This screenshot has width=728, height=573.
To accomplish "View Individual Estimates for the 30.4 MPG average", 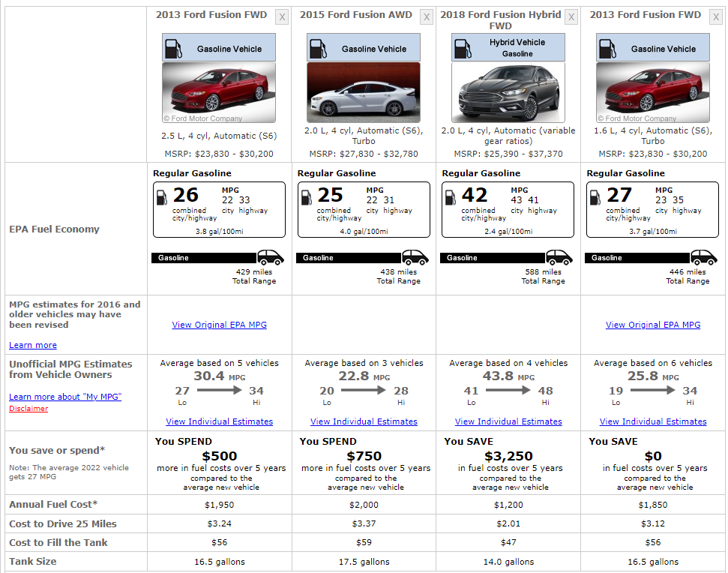I will pyautogui.click(x=219, y=421).
